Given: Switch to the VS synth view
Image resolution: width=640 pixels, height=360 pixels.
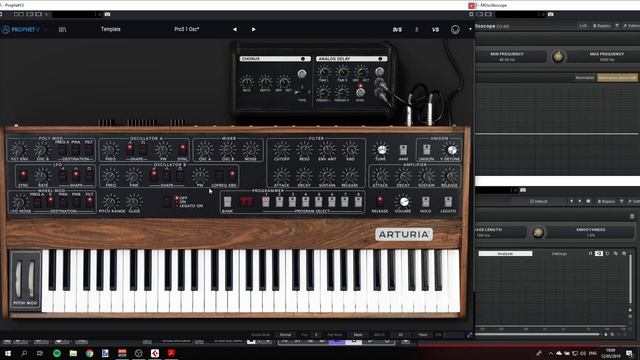Looking at the screenshot, I should pos(436,29).
